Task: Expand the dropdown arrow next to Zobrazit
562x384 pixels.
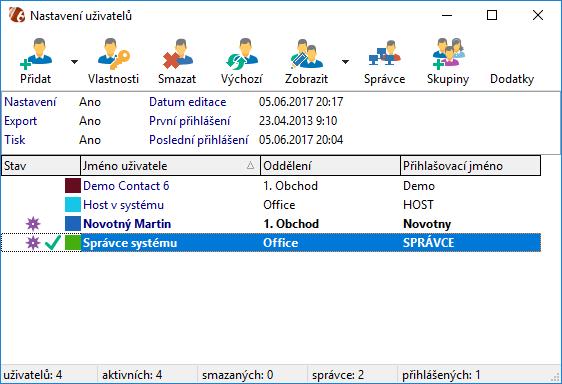Action: tap(345, 62)
